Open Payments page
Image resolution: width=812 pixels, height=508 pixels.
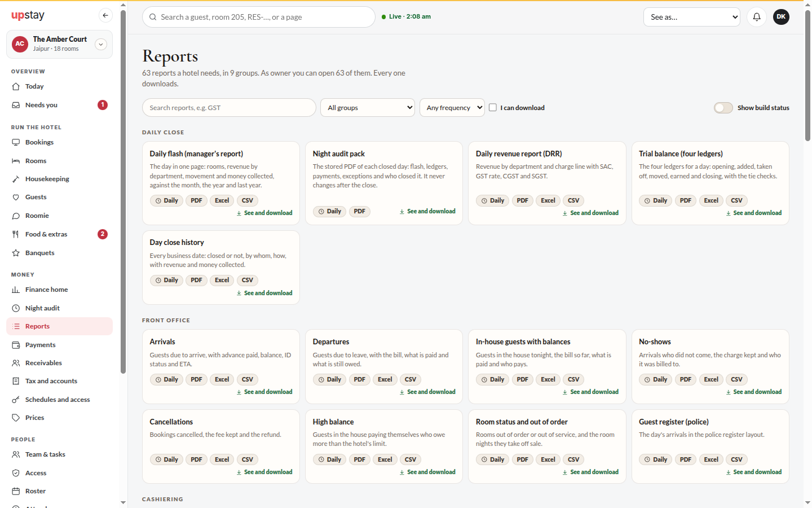click(59, 345)
